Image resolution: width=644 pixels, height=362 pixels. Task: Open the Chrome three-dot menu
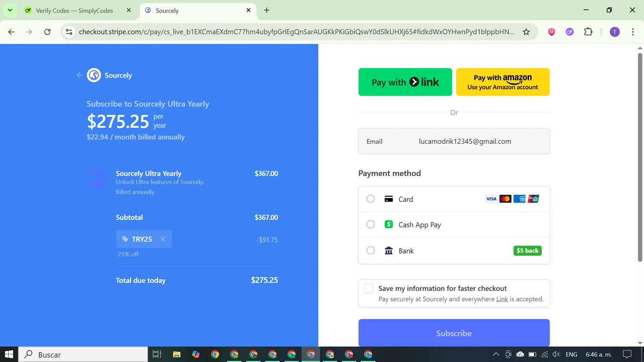point(633,32)
